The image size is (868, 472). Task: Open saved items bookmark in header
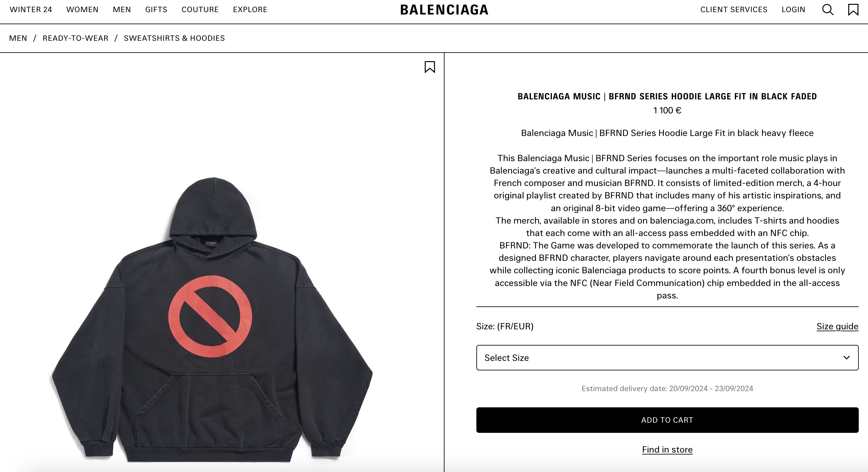tap(853, 10)
